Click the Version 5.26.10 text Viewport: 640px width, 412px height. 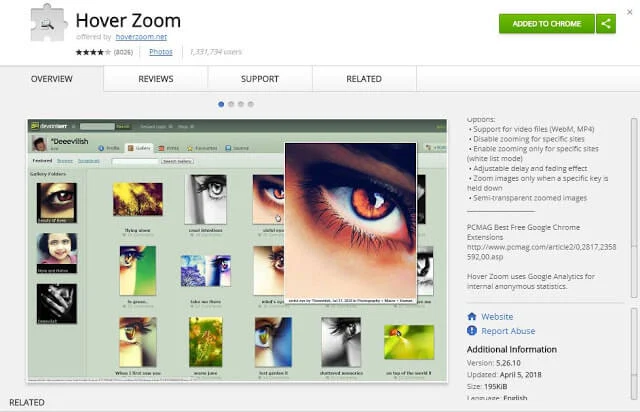coord(493,363)
